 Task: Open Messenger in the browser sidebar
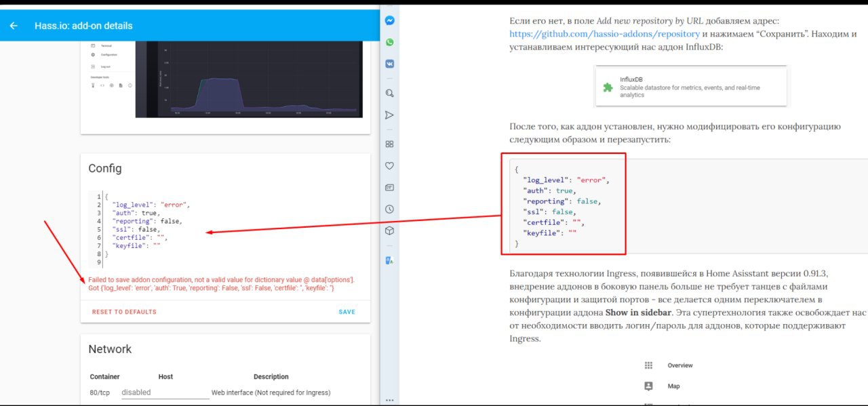click(389, 20)
